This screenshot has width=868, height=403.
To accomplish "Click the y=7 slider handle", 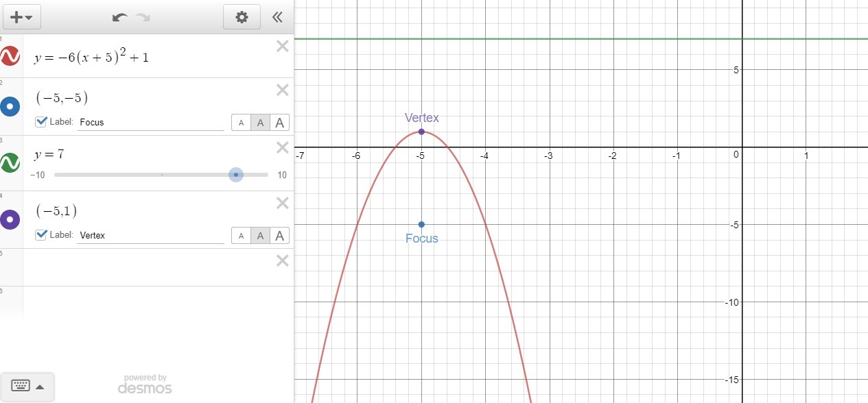I will pyautogui.click(x=235, y=175).
